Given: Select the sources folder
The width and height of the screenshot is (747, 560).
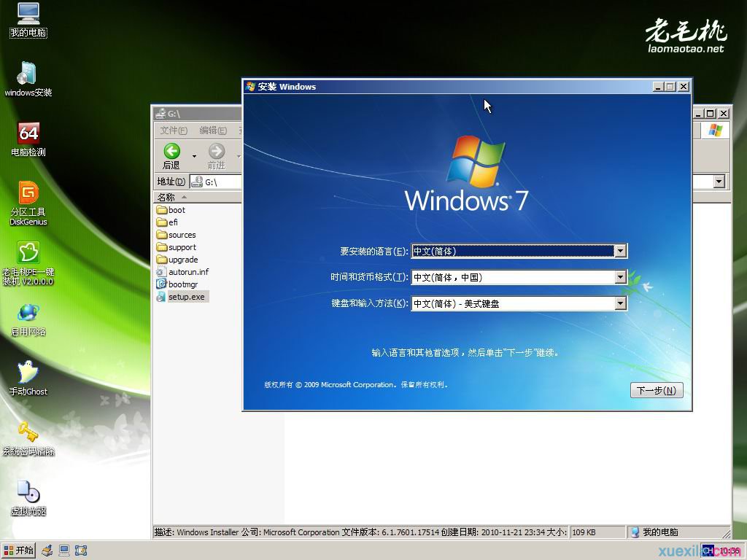Looking at the screenshot, I should point(182,235).
